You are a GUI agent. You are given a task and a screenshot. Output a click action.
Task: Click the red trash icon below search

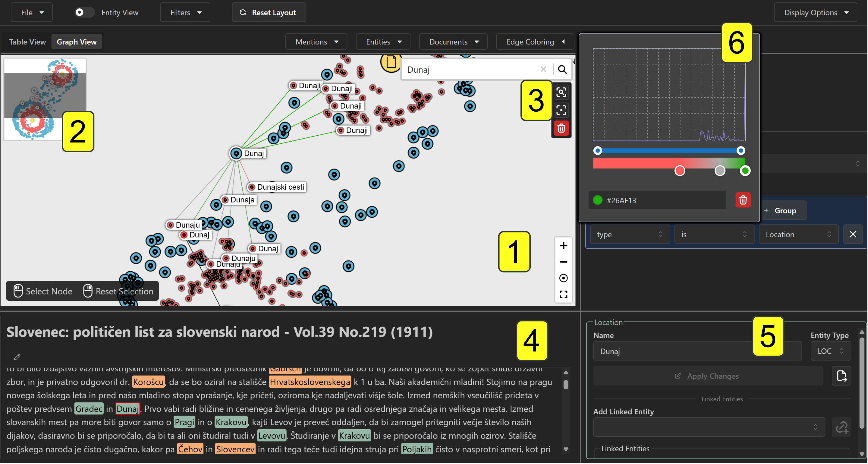pos(561,128)
